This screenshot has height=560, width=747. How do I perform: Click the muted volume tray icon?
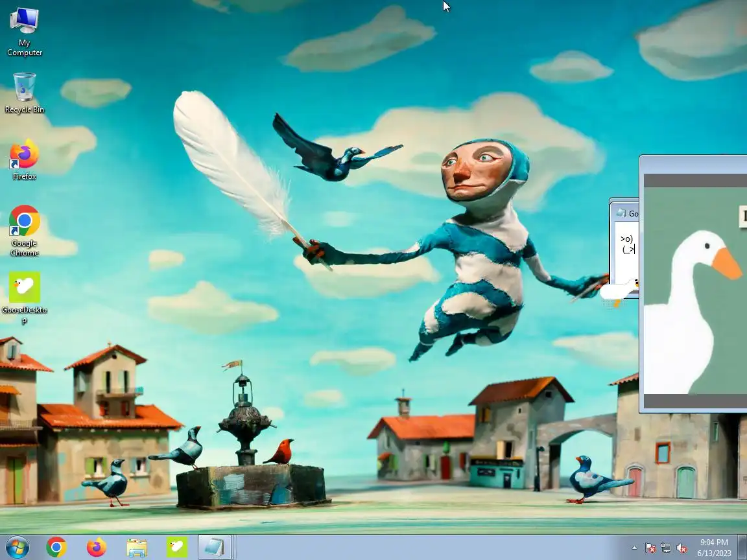[682, 548]
